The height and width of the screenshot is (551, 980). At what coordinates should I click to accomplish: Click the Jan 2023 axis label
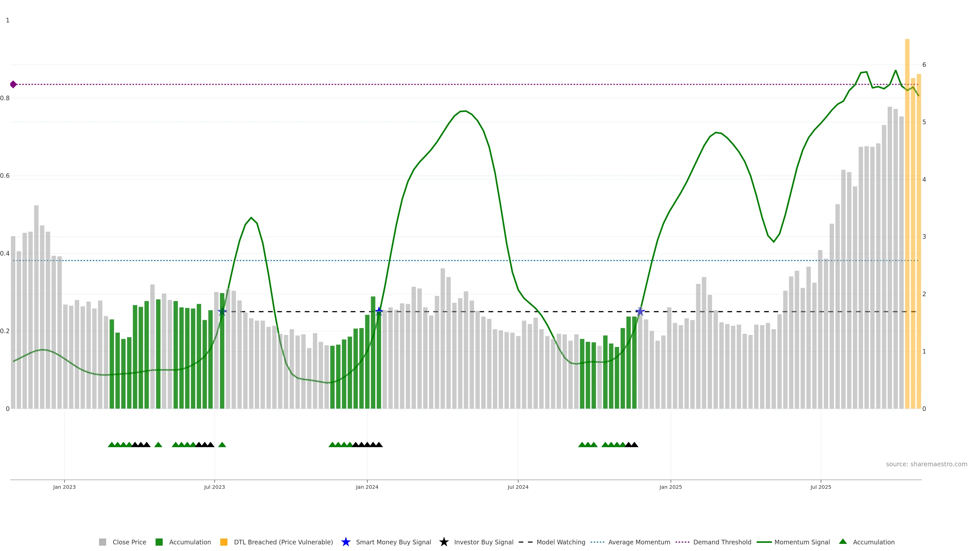tap(64, 487)
